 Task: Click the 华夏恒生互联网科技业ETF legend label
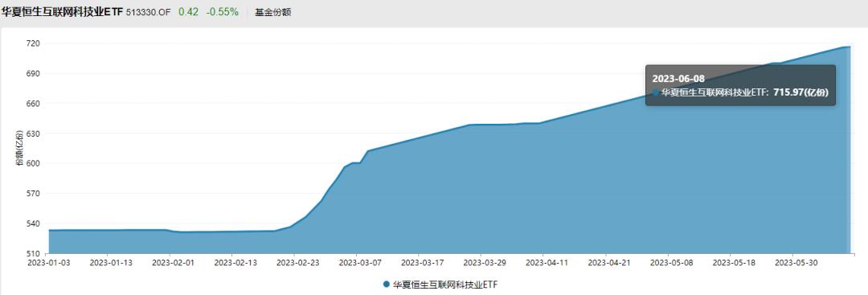click(x=441, y=285)
